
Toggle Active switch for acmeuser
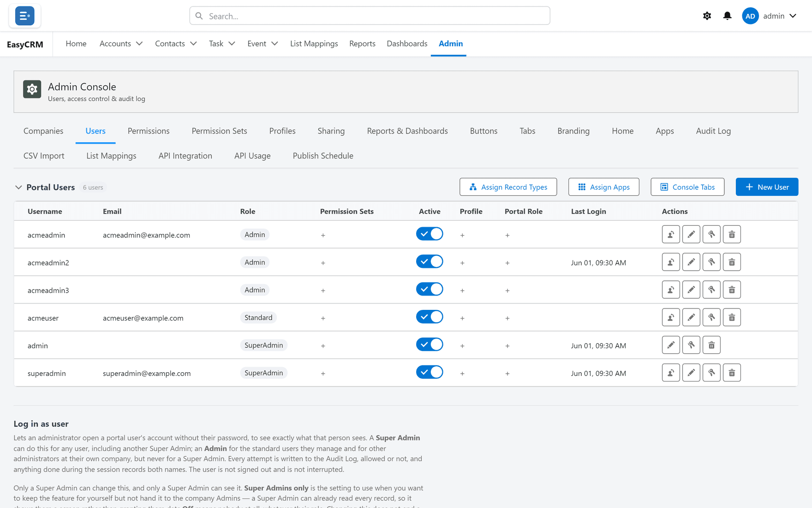(430, 317)
